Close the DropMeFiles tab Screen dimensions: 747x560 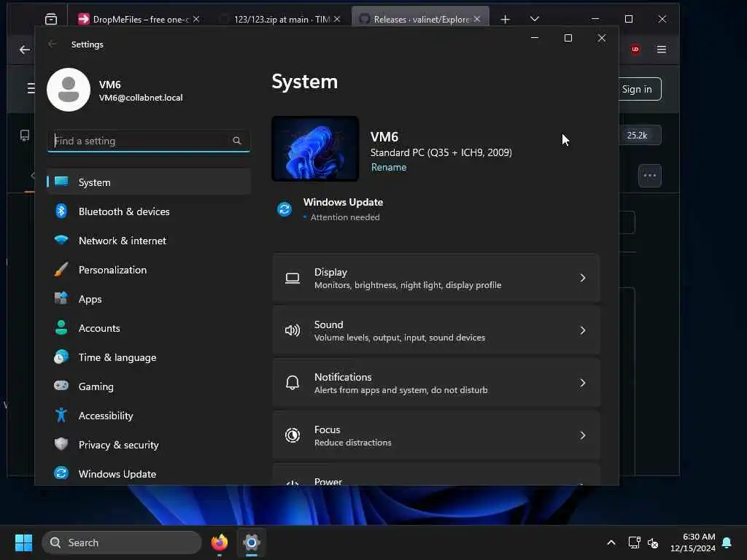(x=196, y=19)
